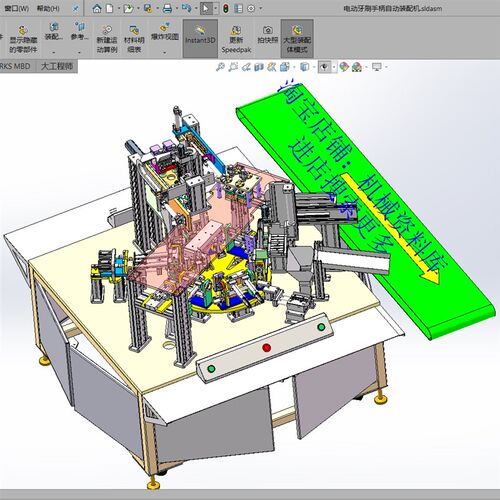Screen dimensions: 500x500
Task: Save the assembly with the Save icon
Action: [x=148, y=8]
